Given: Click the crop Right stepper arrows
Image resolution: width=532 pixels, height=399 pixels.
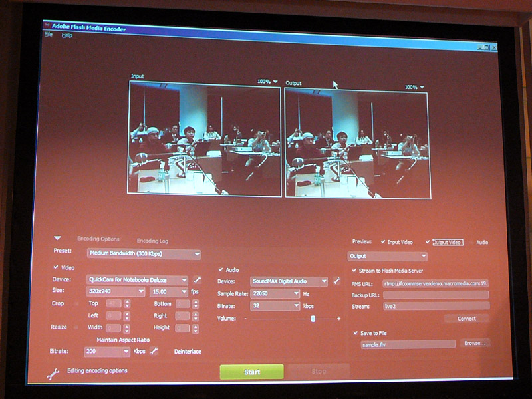Looking at the screenshot, I should click(x=196, y=317).
